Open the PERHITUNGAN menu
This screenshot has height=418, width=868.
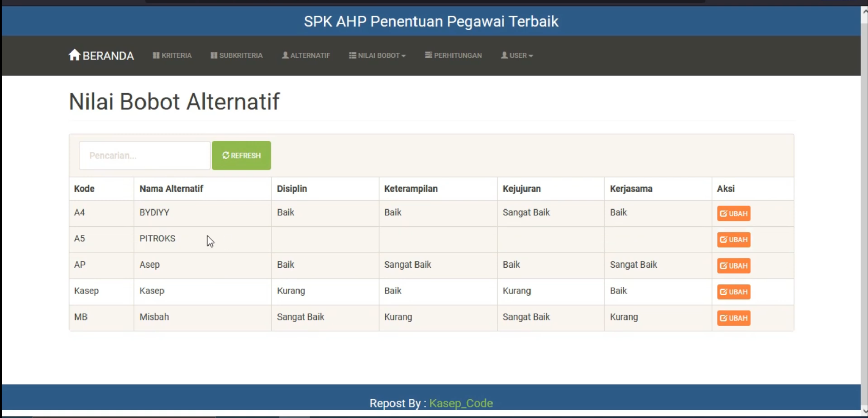453,55
